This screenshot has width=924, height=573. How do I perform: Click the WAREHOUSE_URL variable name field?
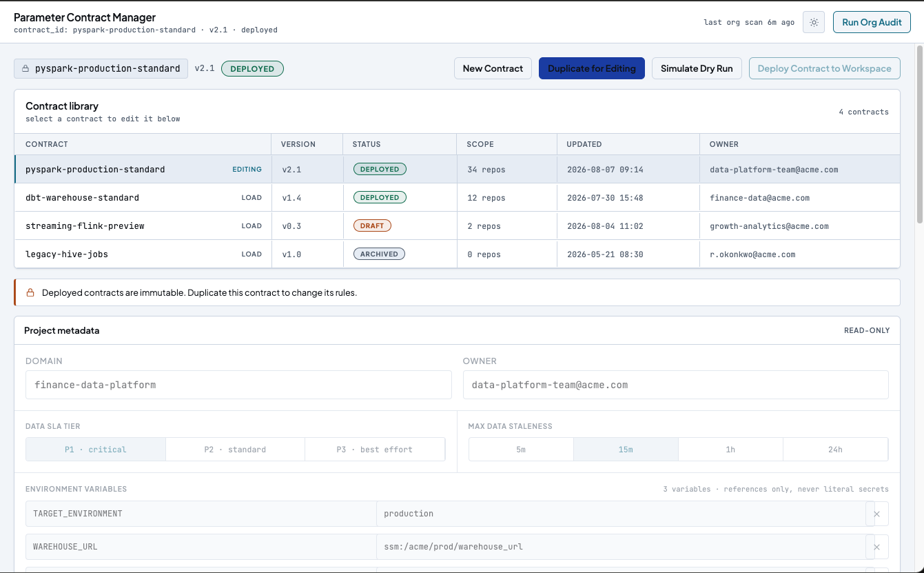coord(201,547)
